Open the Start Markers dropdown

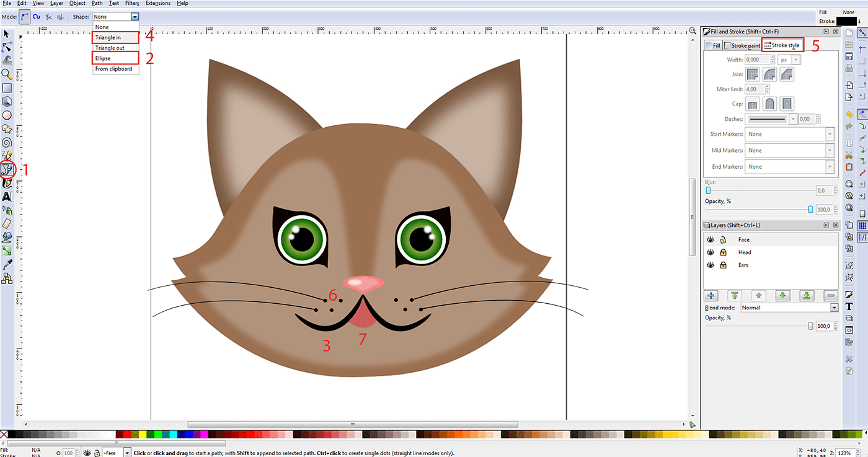click(789, 134)
